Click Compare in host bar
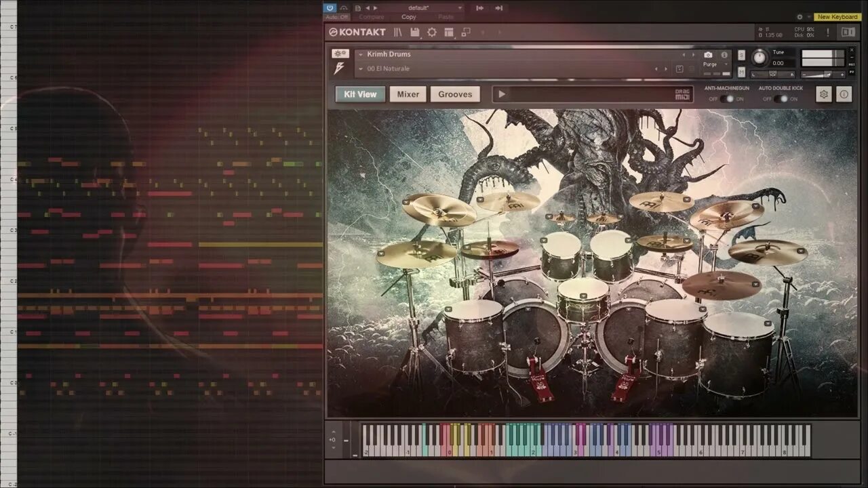 [372, 17]
